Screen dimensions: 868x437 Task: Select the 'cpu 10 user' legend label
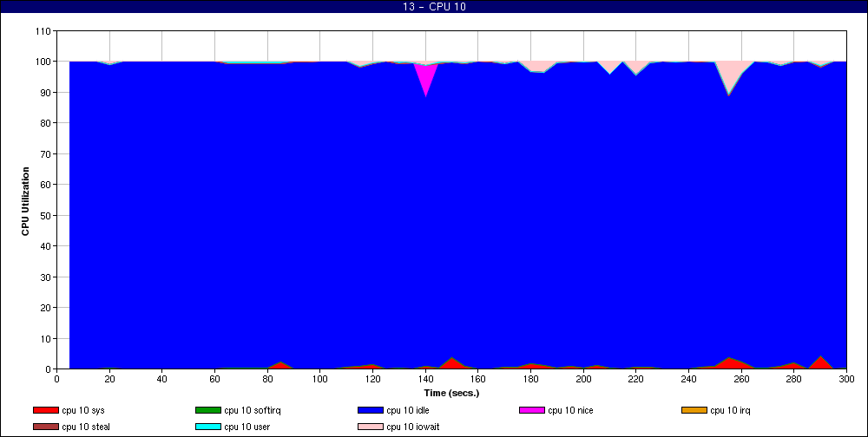(x=247, y=427)
